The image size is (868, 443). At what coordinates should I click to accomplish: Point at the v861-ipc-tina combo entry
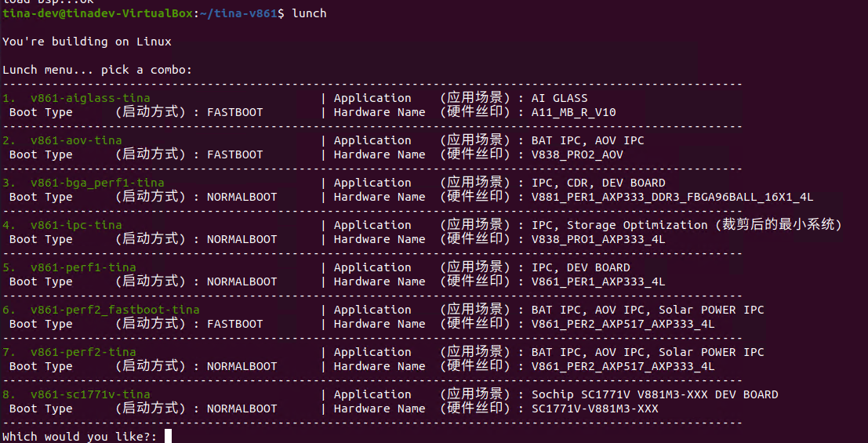pyautogui.click(x=76, y=225)
